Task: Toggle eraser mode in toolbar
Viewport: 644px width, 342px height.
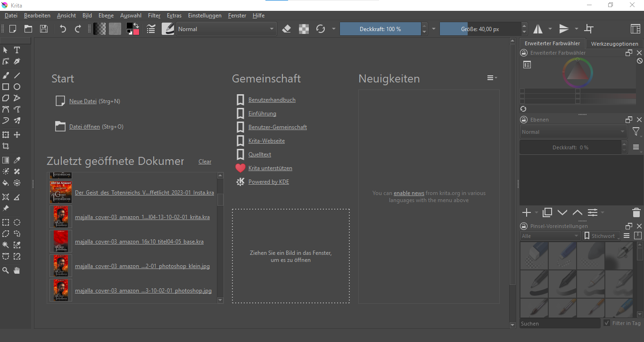Action: (x=287, y=29)
